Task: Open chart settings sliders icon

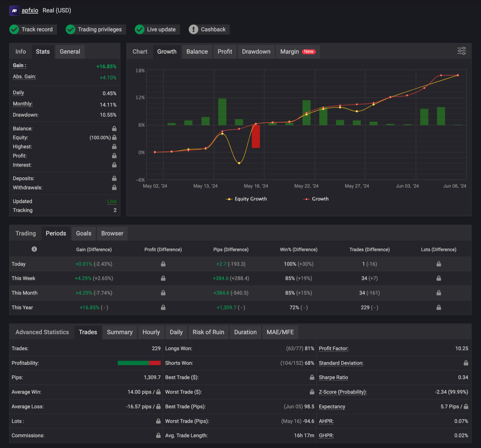Action: 462,51
